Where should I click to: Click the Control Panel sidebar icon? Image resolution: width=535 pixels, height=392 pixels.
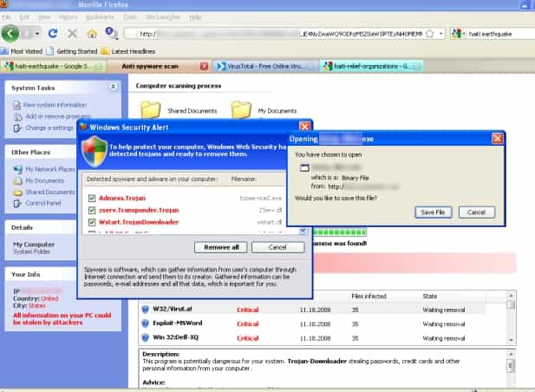click(17, 204)
